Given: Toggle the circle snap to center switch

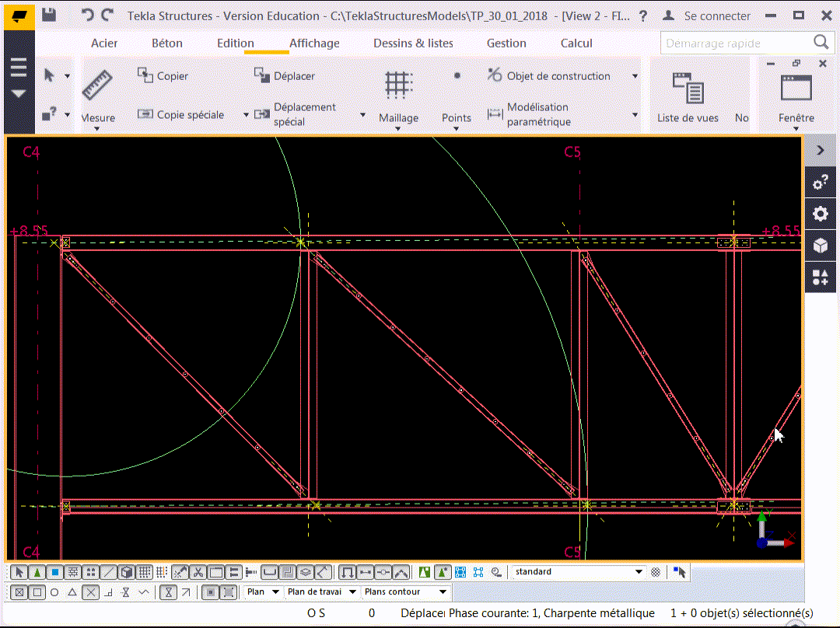Looking at the screenshot, I should click(x=54, y=592).
